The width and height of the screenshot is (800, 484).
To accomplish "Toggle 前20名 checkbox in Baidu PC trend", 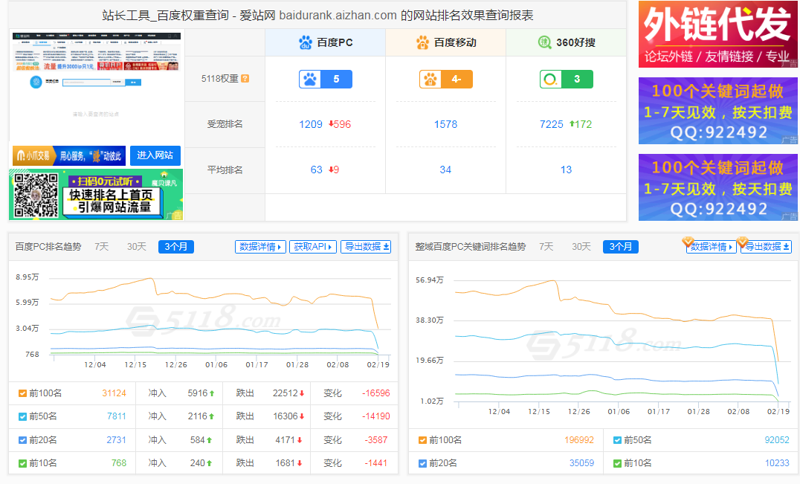I will pos(22,440).
